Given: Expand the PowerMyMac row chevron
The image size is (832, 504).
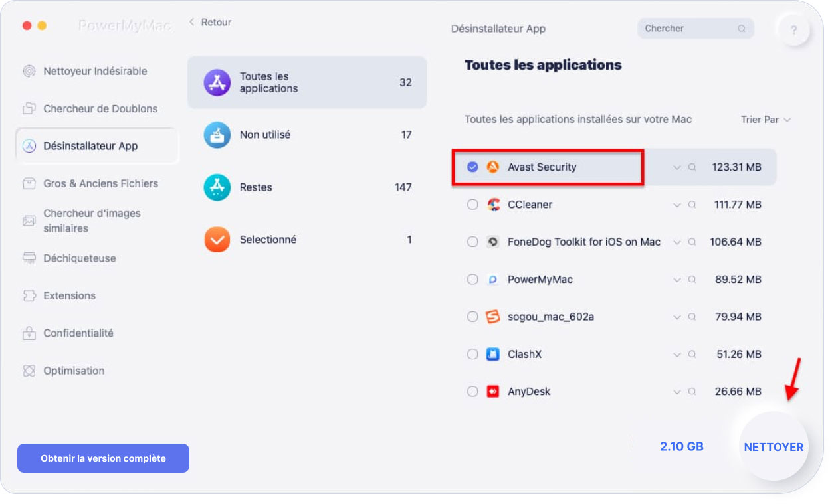Looking at the screenshot, I should coord(677,280).
